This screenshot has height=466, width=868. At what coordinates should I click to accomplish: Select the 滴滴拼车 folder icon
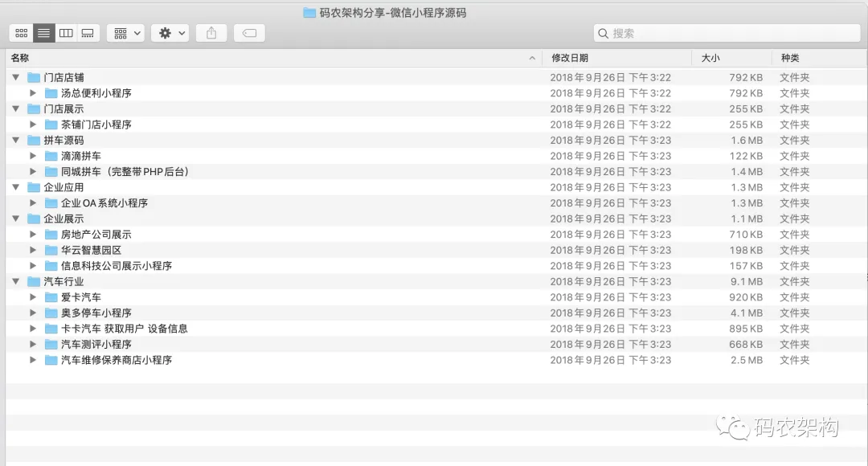[x=51, y=156]
